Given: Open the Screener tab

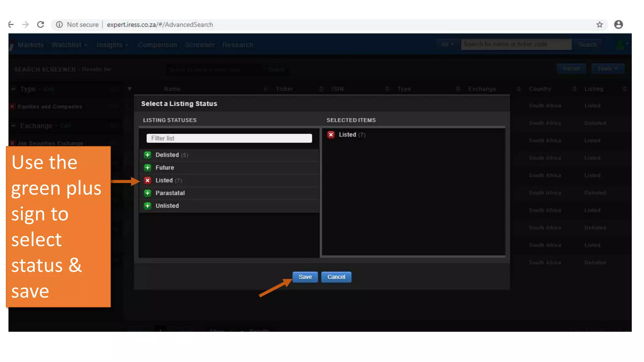Looking at the screenshot, I should pyautogui.click(x=199, y=45).
